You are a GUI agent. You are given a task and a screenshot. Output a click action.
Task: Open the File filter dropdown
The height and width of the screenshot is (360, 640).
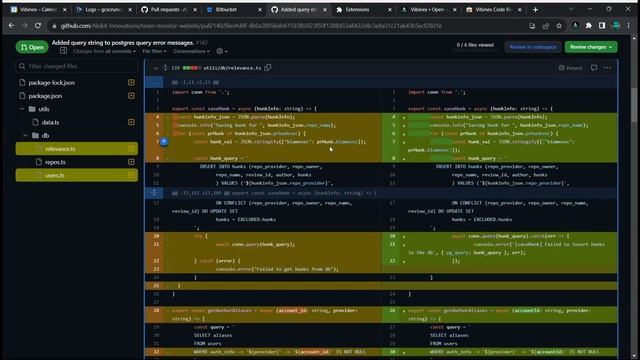pos(154,51)
